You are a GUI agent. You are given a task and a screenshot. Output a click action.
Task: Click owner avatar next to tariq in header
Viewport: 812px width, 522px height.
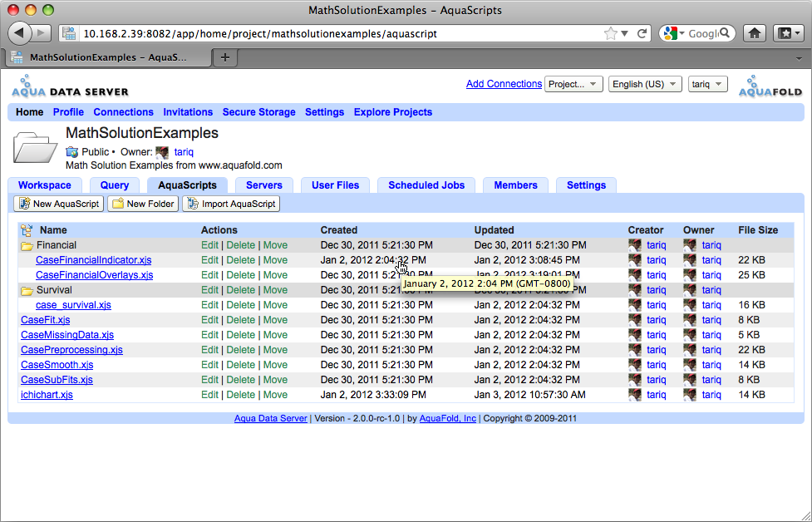pyautogui.click(x=163, y=152)
